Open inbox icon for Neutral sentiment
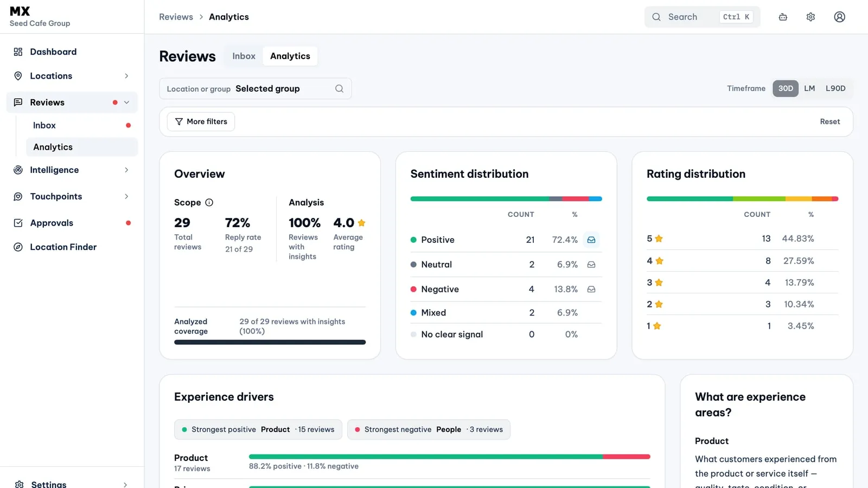868x488 pixels. pos(591,265)
